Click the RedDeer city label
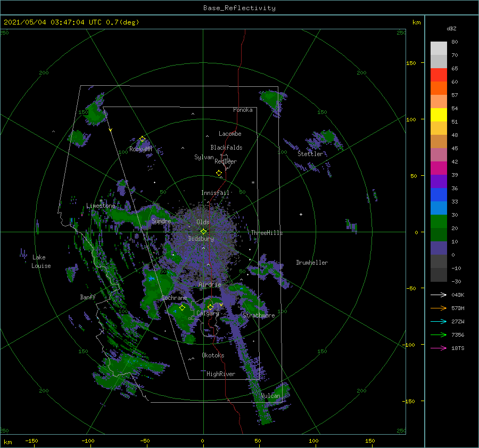The width and height of the screenshot is (479, 448). (226, 161)
